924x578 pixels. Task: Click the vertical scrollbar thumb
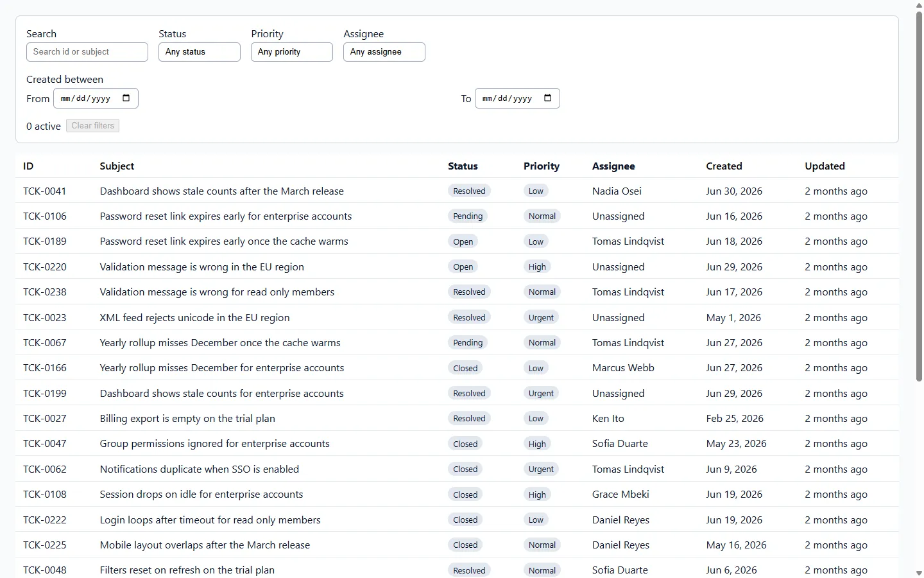coord(919,196)
